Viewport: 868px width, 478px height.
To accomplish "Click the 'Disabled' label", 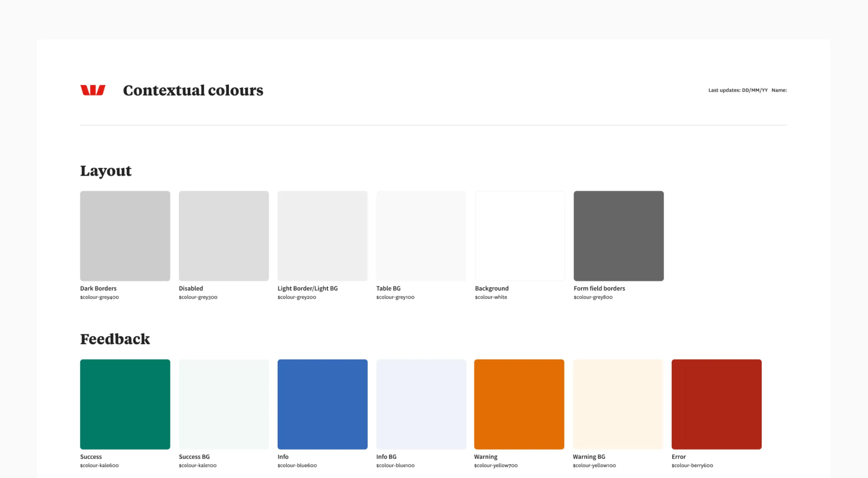I will point(191,288).
